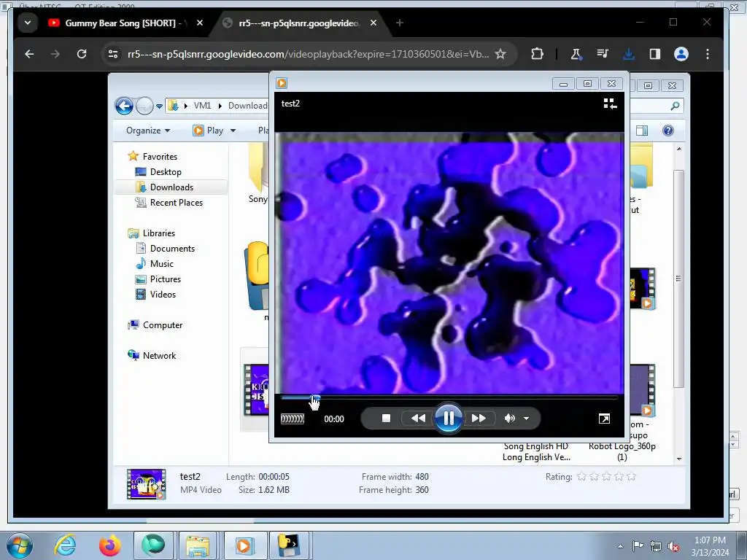Open the browser profile icon
The width and height of the screenshot is (747, 560).
pos(681,54)
